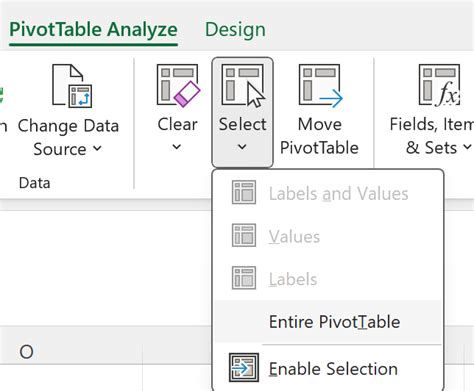
Task: Choose Labels in the Select menu
Action: click(328, 279)
